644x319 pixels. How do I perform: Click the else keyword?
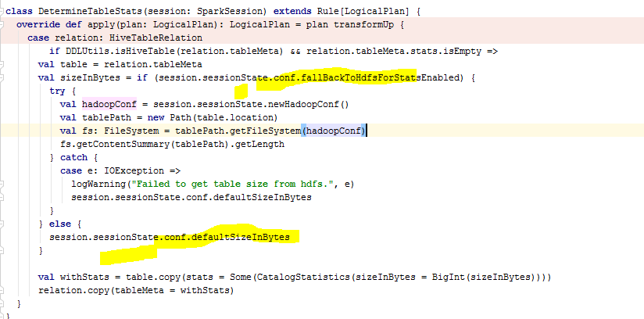pyautogui.click(x=60, y=224)
